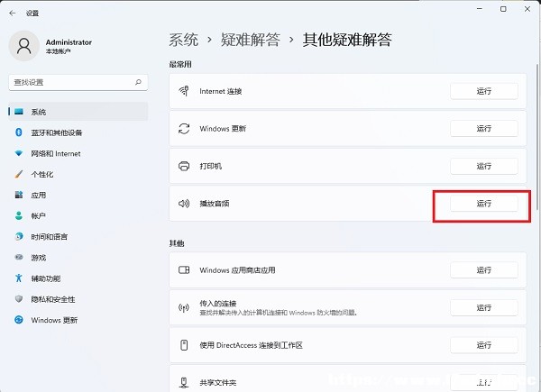Click the 辅助功能 accessibility icon
541x392 pixels.
click(19, 278)
